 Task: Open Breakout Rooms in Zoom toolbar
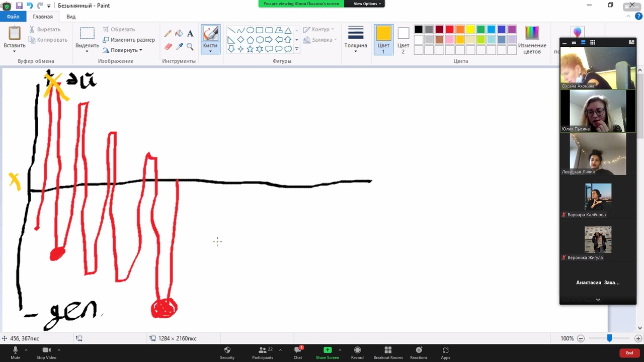coord(388,352)
